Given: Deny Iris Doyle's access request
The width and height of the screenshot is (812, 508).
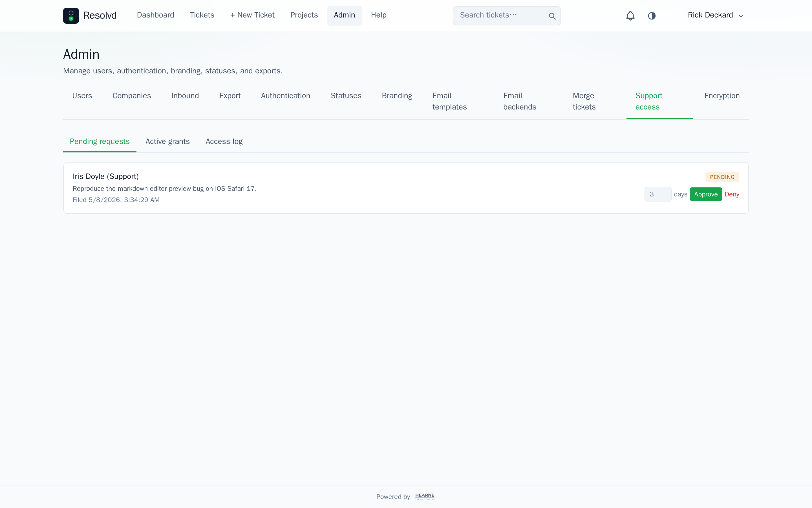Looking at the screenshot, I should (x=732, y=194).
